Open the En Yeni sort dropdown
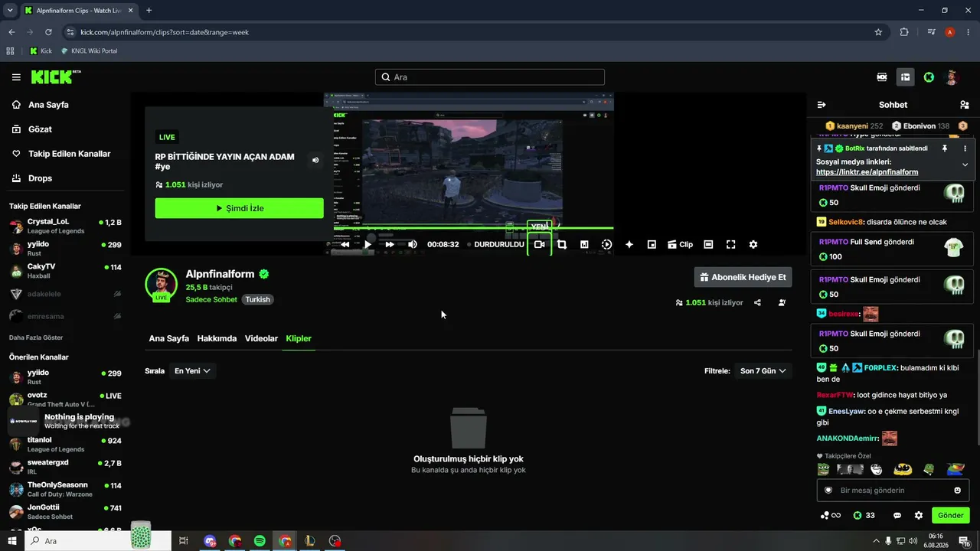Screen dimensions: 980x551 pos(192,370)
